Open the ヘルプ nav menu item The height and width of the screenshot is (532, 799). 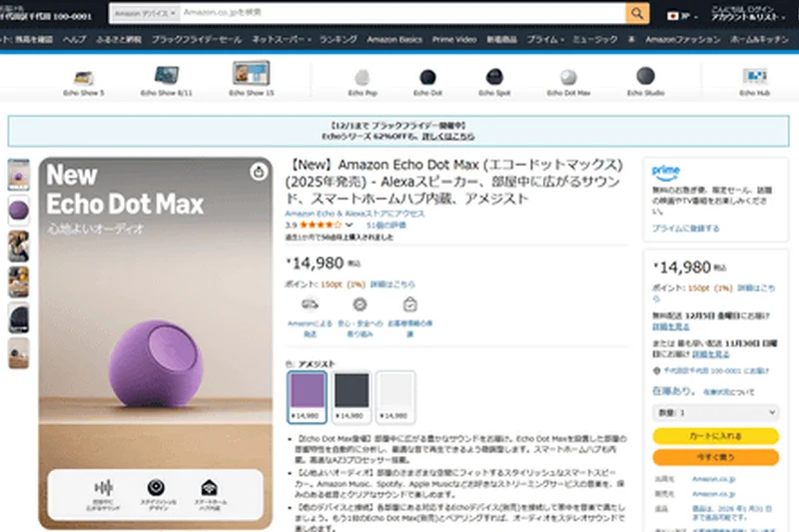click(x=74, y=39)
